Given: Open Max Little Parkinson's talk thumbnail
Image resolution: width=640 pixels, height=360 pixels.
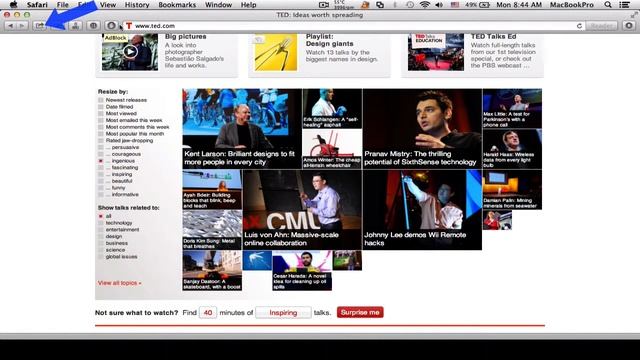Looking at the screenshot, I should pyautogui.click(x=512, y=108).
